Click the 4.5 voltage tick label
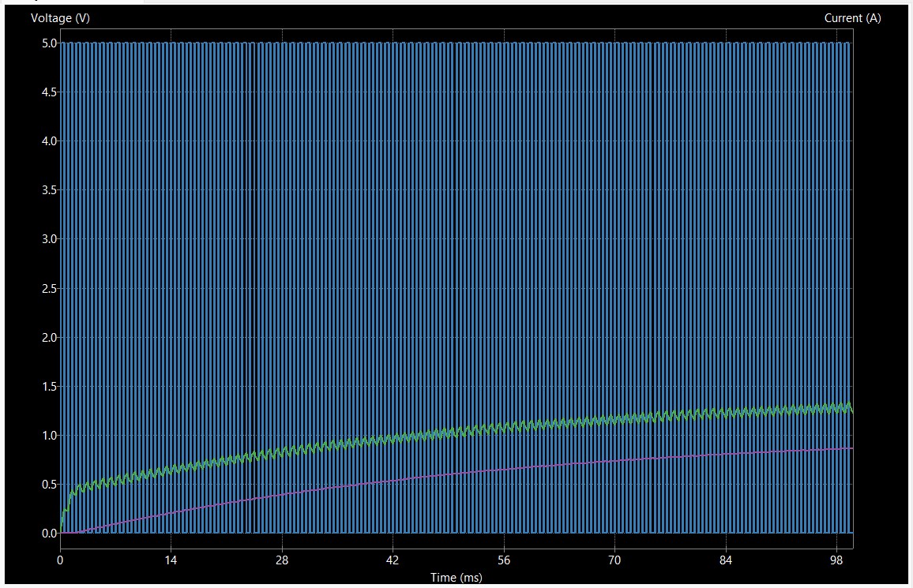Image resolution: width=913 pixels, height=588 pixels. 50,92
